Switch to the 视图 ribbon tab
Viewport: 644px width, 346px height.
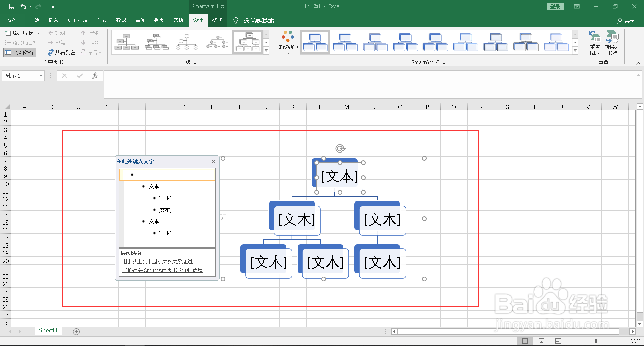click(x=159, y=20)
